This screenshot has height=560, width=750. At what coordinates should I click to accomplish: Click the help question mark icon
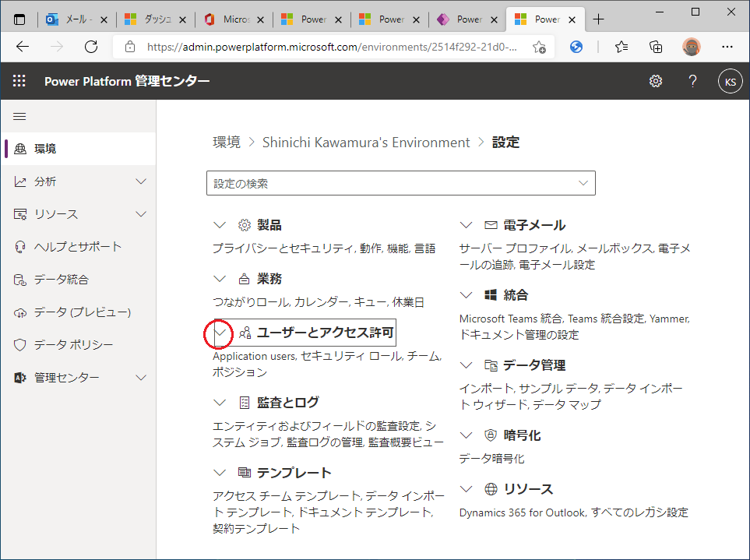692,81
